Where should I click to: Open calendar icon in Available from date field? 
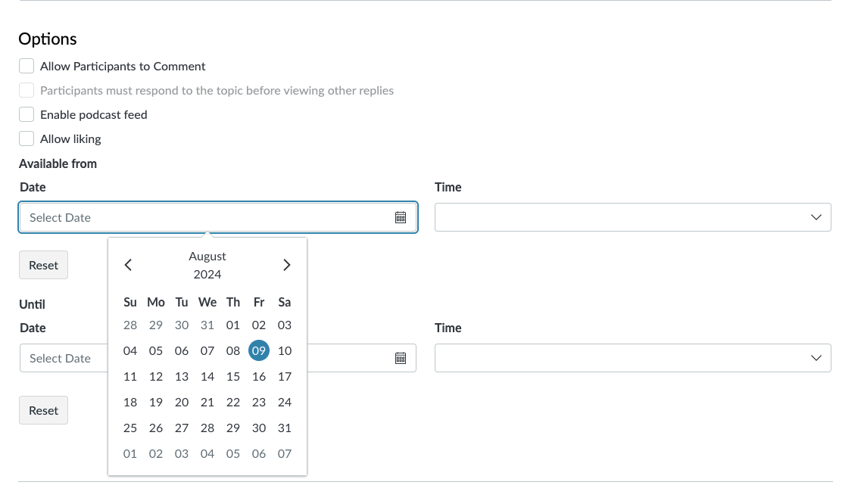click(401, 217)
